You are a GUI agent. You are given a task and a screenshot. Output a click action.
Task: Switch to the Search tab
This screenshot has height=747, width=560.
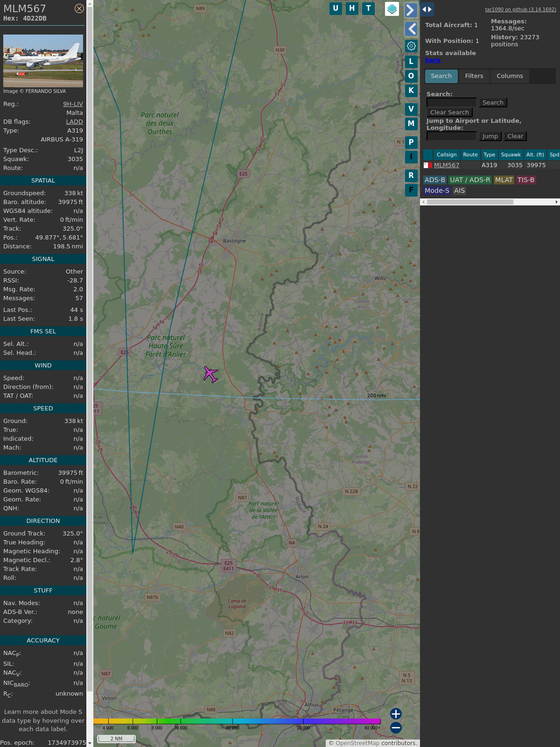(441, 76)
